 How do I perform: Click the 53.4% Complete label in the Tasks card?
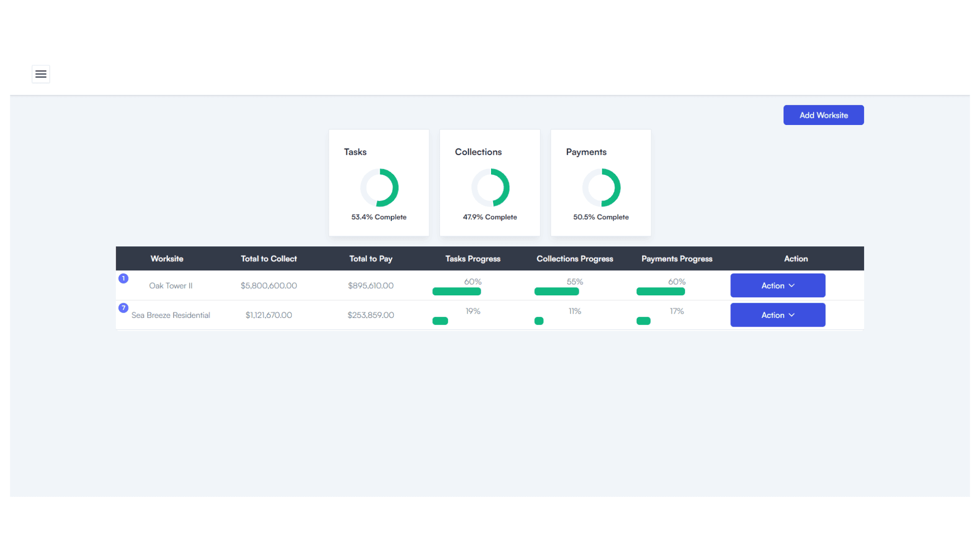(x=379, y=217)
